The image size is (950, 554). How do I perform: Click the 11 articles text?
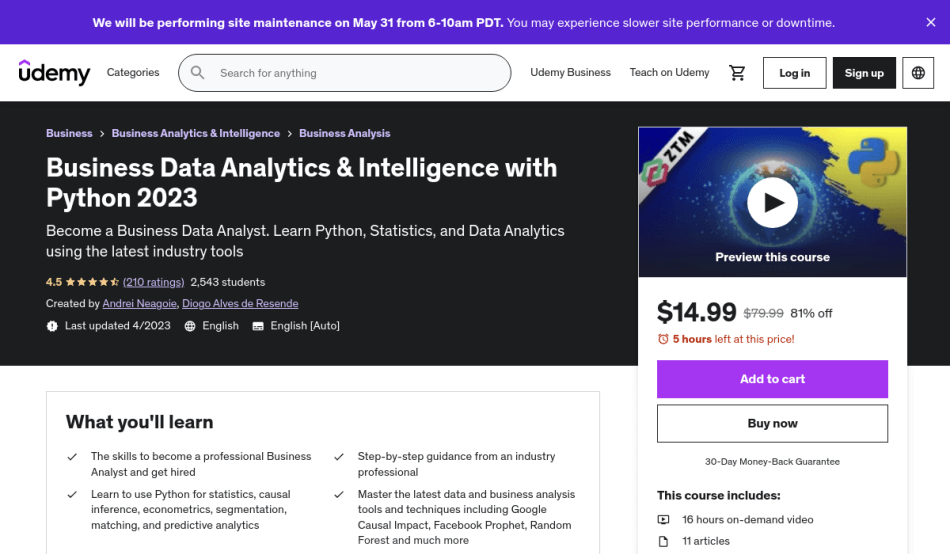pyautogui.click(x=706, y=541)
